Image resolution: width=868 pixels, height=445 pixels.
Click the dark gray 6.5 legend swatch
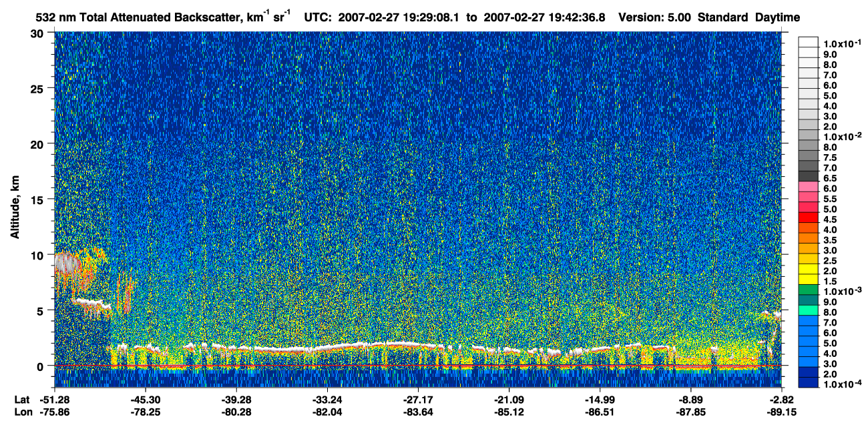point(808,176)
